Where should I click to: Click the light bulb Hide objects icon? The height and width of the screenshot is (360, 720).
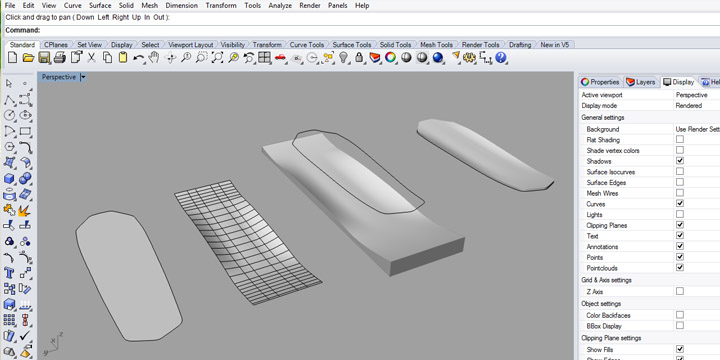pos(343,57)
